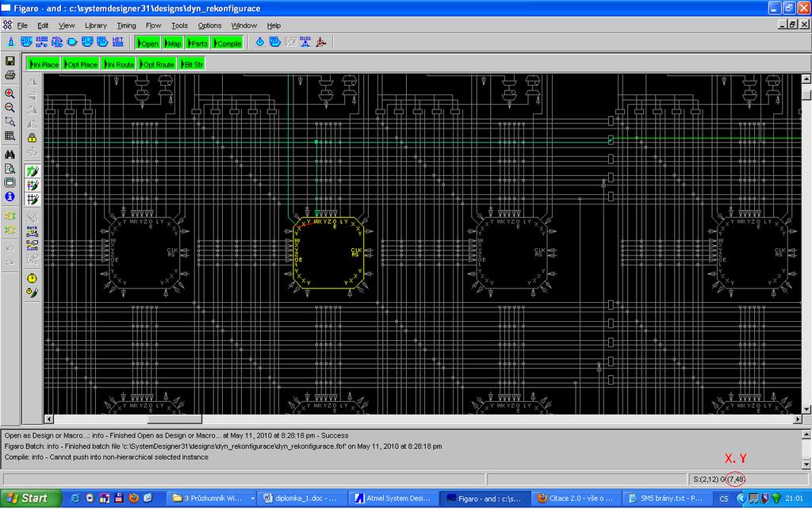Click the zoom to grid view icon

coord(10,136)
